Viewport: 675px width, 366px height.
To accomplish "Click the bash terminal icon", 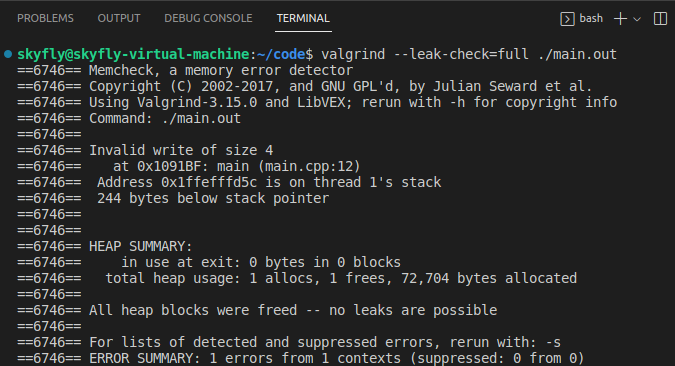I will pyautogui.click(x=567, y=19).
